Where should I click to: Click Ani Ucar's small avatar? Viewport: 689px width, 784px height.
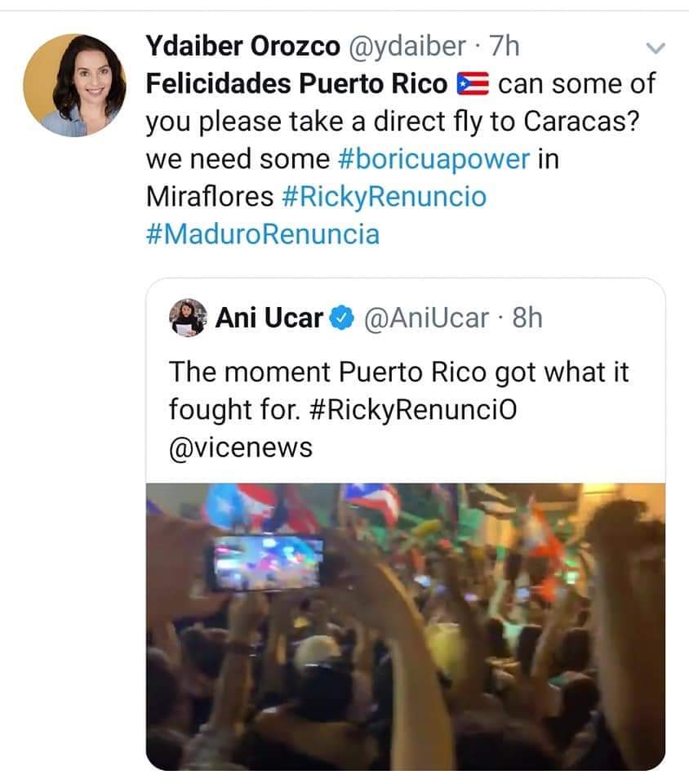tap(188, 318)
